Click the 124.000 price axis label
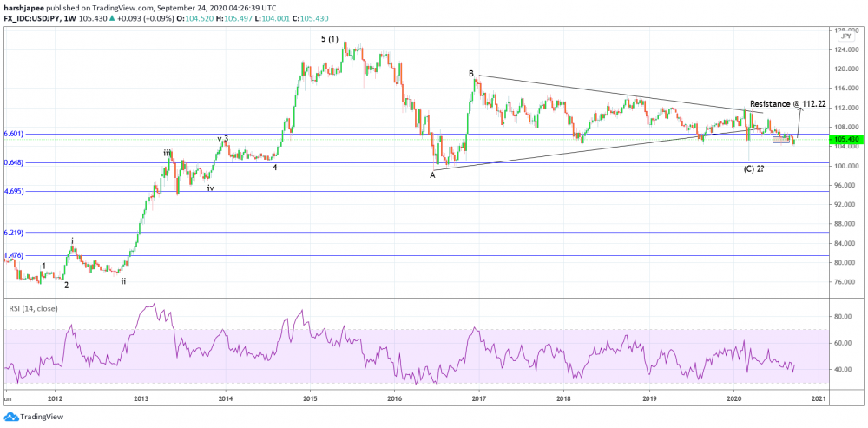The width and height of the screenshot is (868, 428). [845, 49]
